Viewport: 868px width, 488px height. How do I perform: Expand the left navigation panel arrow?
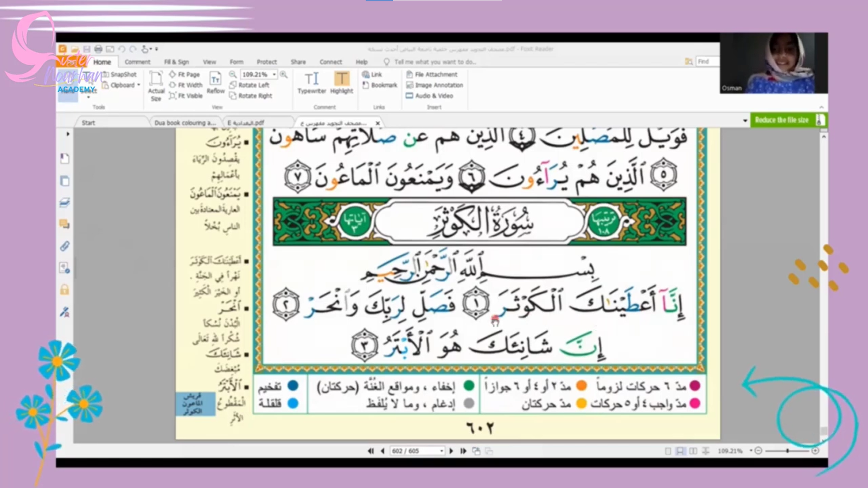point(68,134)
